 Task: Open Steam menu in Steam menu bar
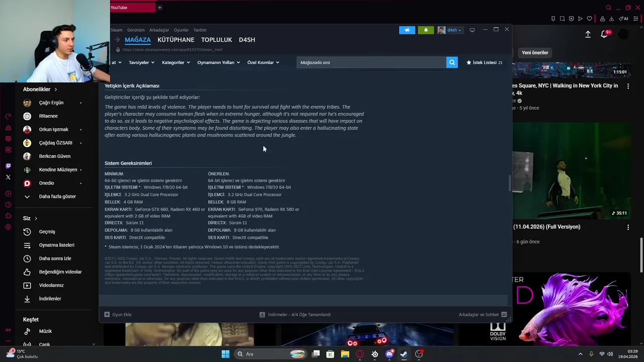[116, 30]
